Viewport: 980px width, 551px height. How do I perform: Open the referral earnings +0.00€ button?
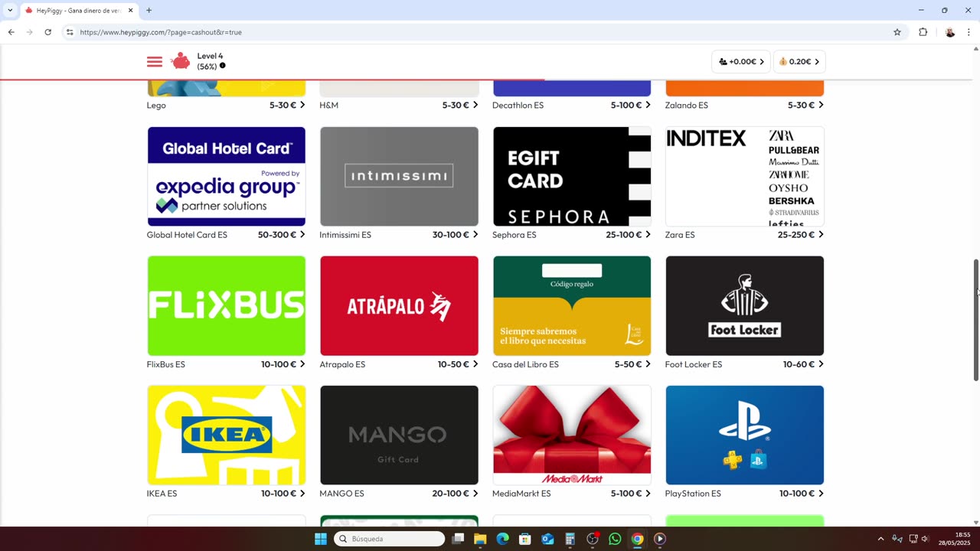(x=741, y=62)
